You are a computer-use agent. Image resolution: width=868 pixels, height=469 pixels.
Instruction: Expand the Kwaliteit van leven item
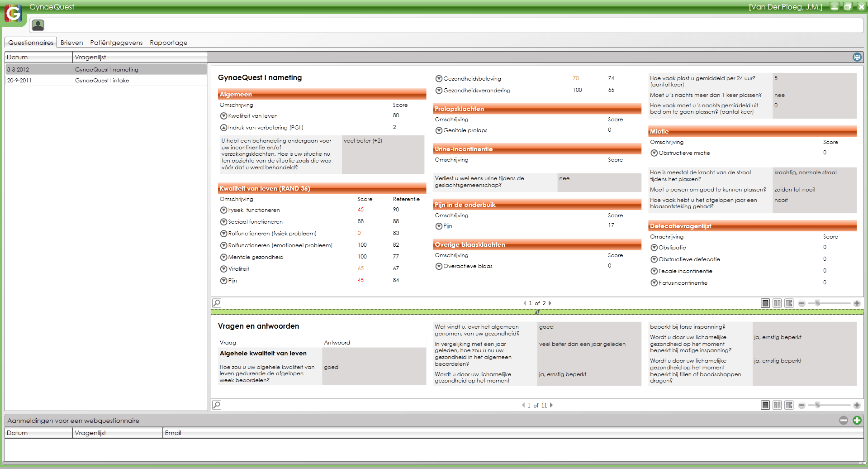coord(223,116)
